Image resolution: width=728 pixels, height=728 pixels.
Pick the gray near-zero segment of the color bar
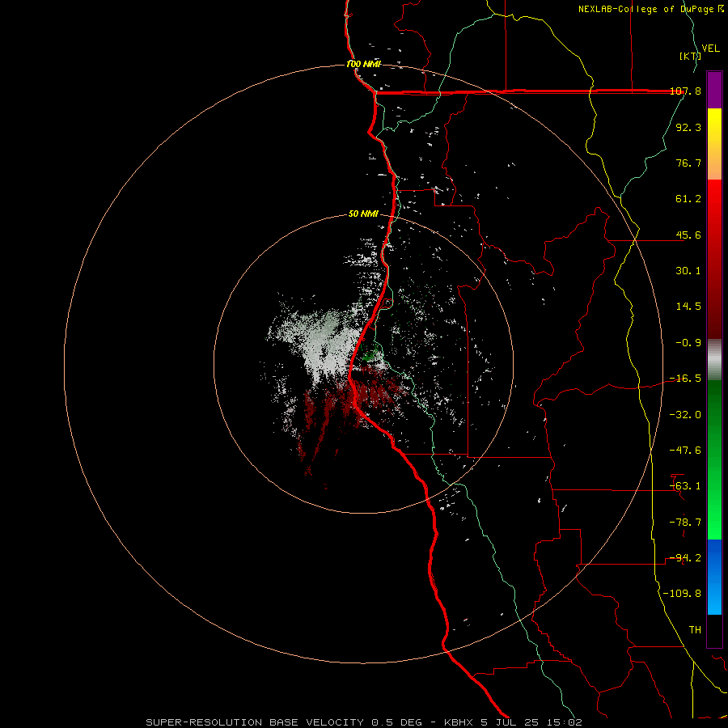pos(714,360)
